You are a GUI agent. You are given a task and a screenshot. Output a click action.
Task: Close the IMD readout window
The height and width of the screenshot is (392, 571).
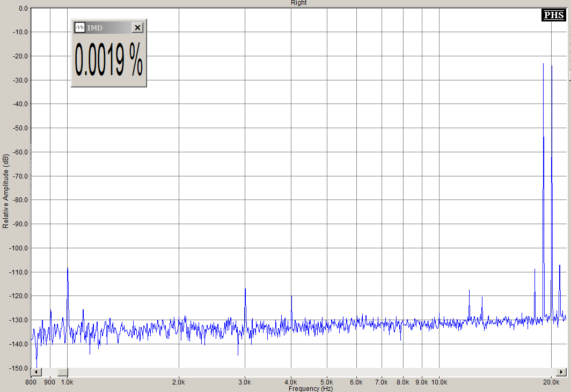coord(137,28)
